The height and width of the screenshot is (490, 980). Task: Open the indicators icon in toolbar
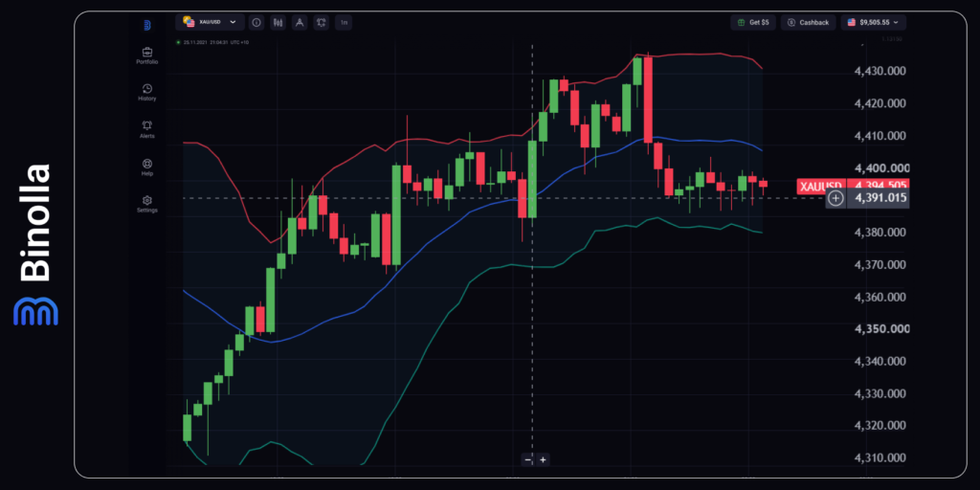322,23
